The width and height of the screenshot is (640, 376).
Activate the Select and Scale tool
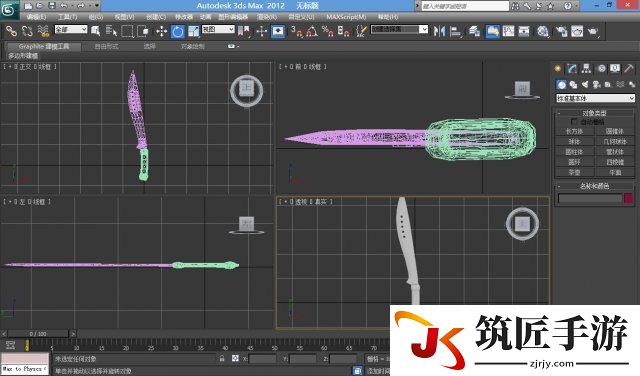(193, 31)
